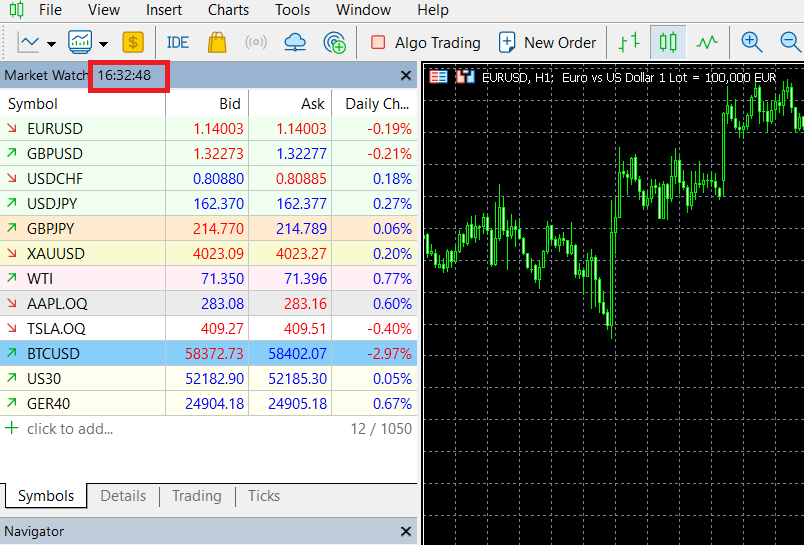Select the BTCUSD symbol row

208,354
